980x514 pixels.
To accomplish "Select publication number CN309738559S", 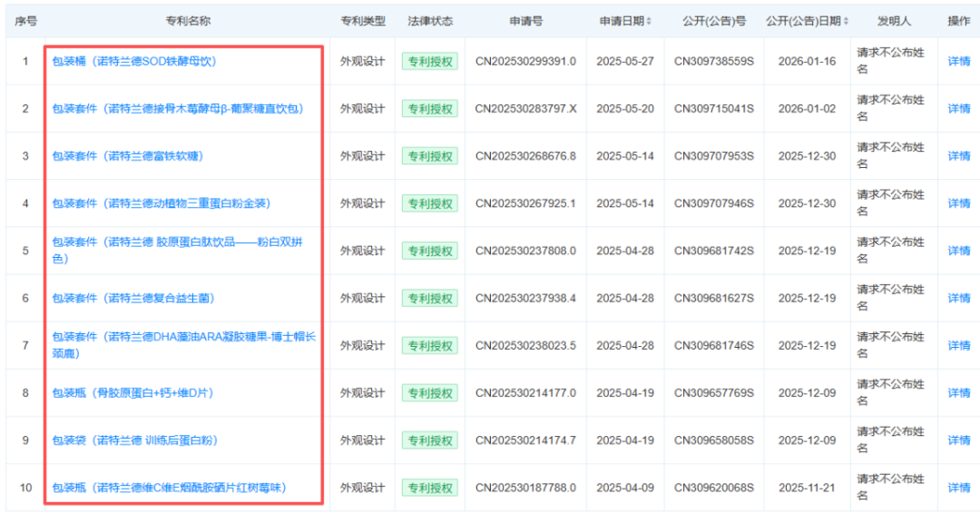I will click(x=714, y=61).
